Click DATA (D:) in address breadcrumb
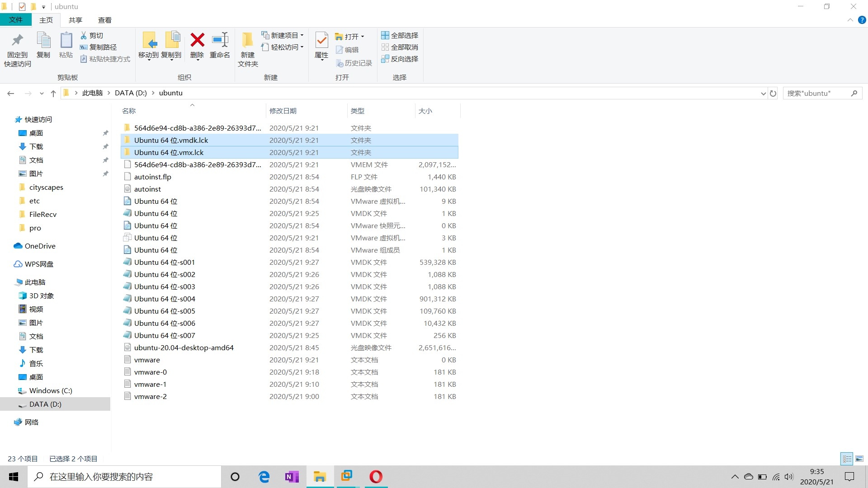This screenshot has height=488, width=868. [131, 93]
